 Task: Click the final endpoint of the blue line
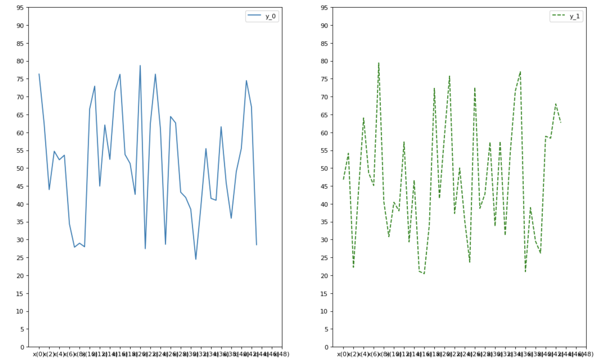tap(256, 245)
